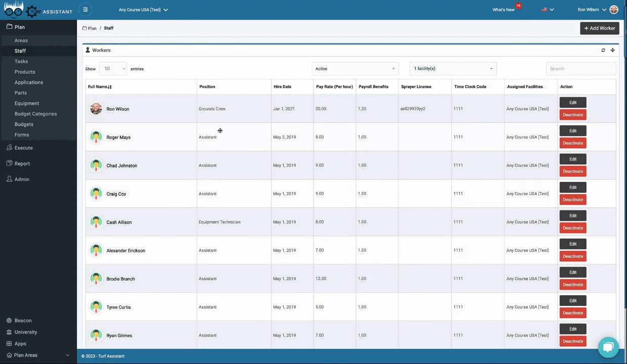
Task: Open the Active status filter dropdown
Action: point(355,68)
